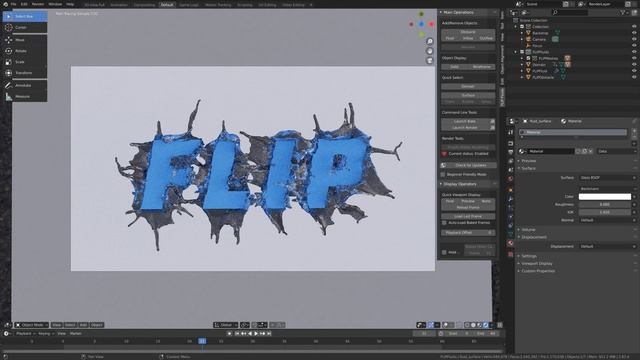Open the Render menu
Image resolution: width=640 pixels, height=360 pixels.
pos(38,4)
